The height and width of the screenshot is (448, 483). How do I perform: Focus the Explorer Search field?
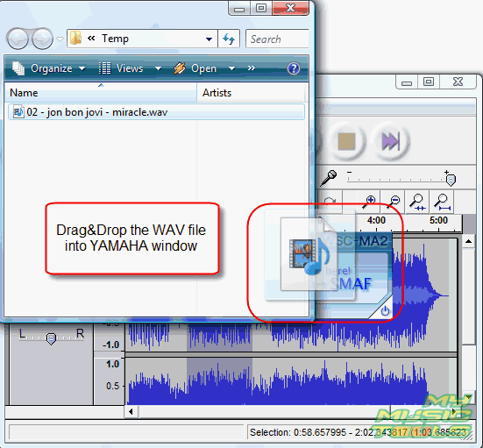277,39
